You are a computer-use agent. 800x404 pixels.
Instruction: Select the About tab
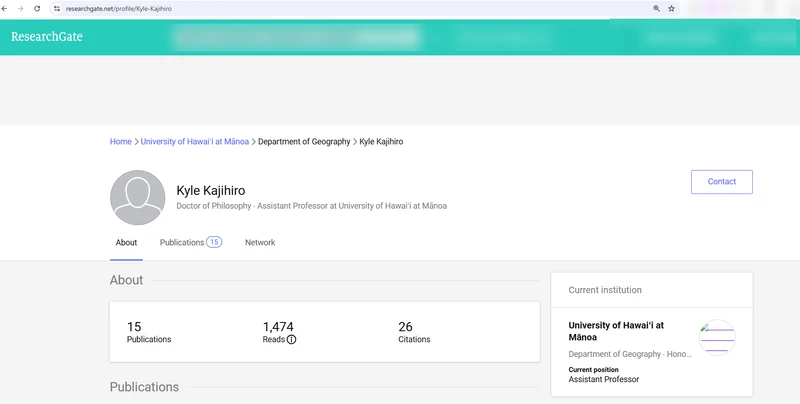tap(126, 243)
